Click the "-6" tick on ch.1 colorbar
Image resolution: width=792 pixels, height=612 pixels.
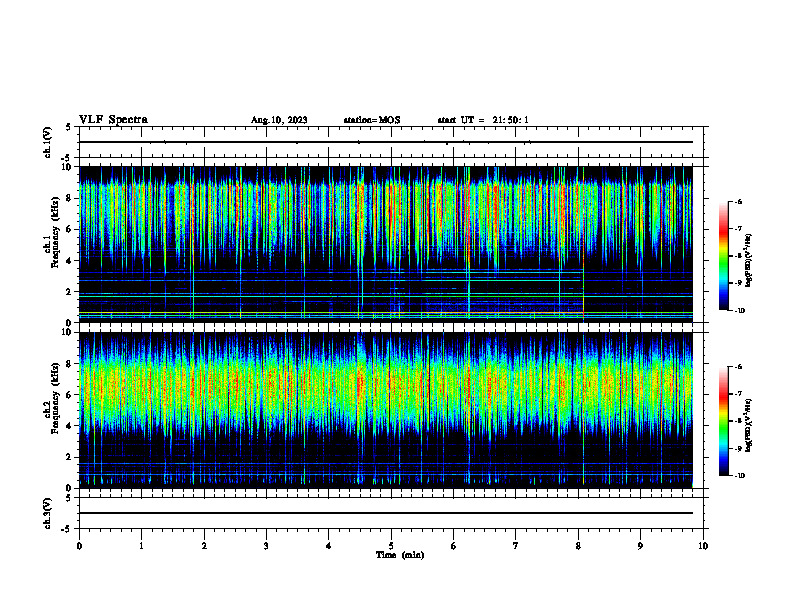pyautogui.click(x=739, y=201)
